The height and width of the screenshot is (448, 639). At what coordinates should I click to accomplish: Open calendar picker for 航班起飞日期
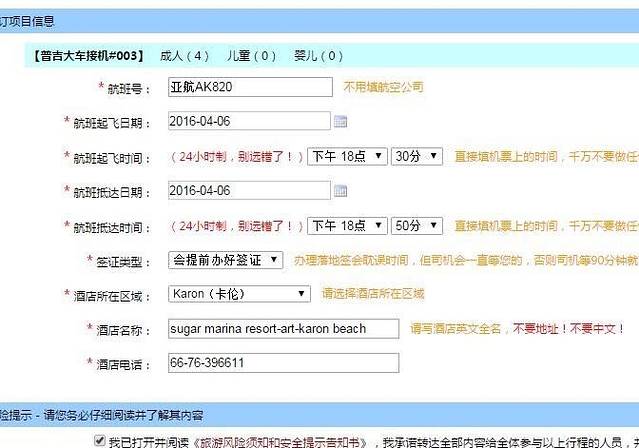340,122
